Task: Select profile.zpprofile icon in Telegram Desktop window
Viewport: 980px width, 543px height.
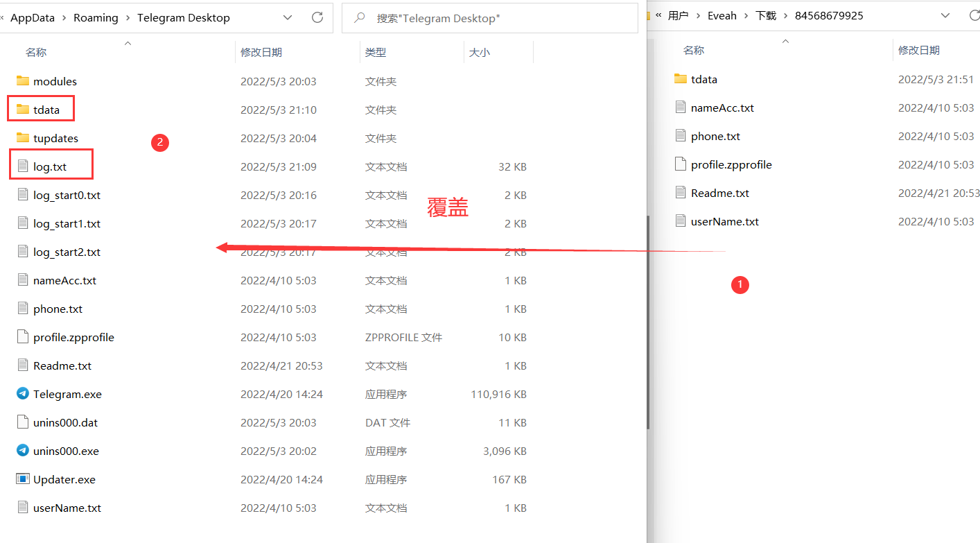Action: pos(23,337)
